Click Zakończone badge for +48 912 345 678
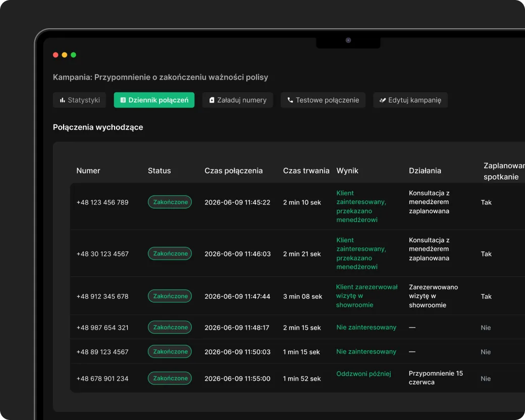525x420 pixels. click(170, 296)
